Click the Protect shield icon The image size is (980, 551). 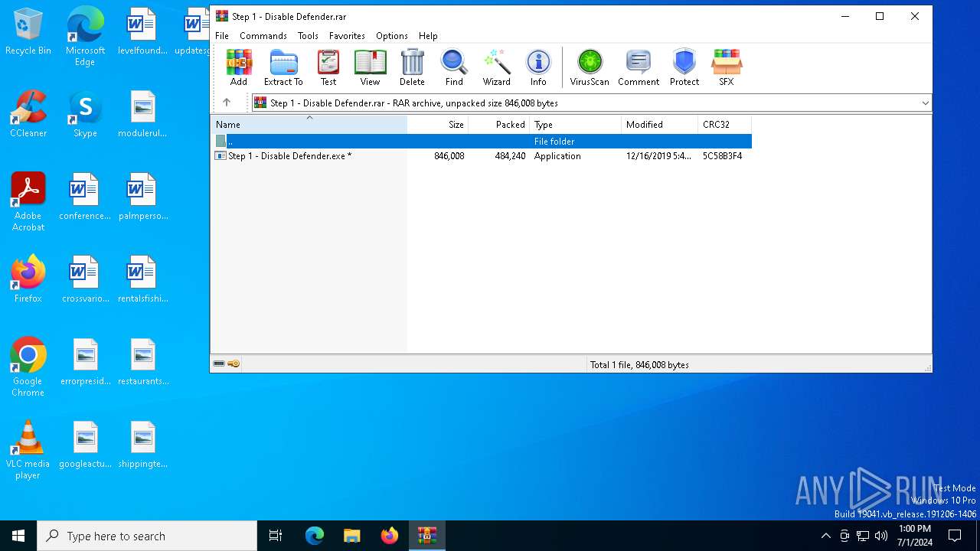(684, 67)
